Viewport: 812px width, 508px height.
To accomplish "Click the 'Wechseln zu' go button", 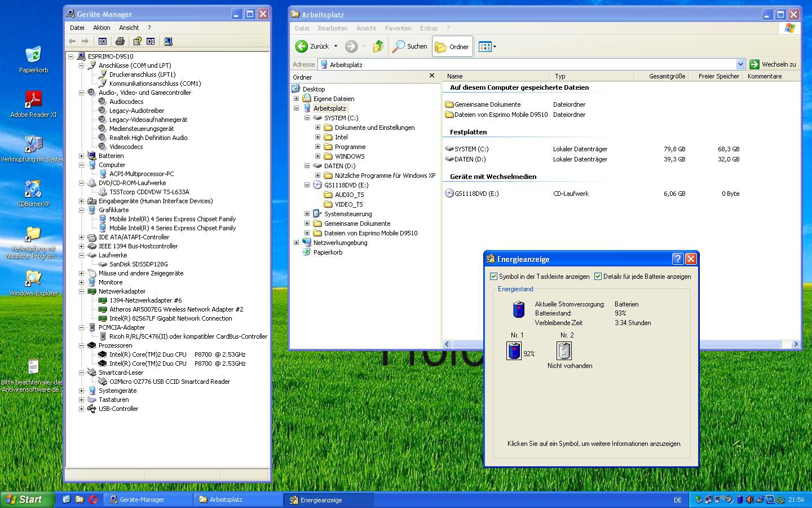I will coord(773,64).
